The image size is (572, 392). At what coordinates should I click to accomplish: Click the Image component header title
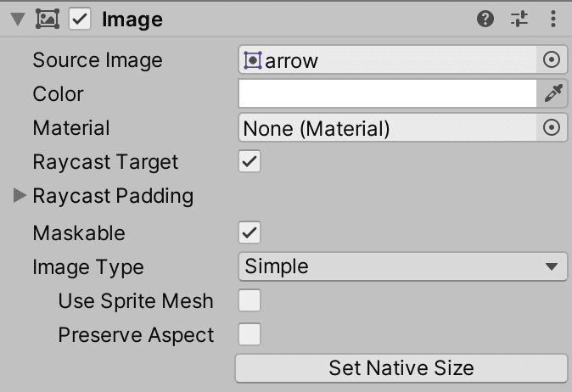(132, 19)
